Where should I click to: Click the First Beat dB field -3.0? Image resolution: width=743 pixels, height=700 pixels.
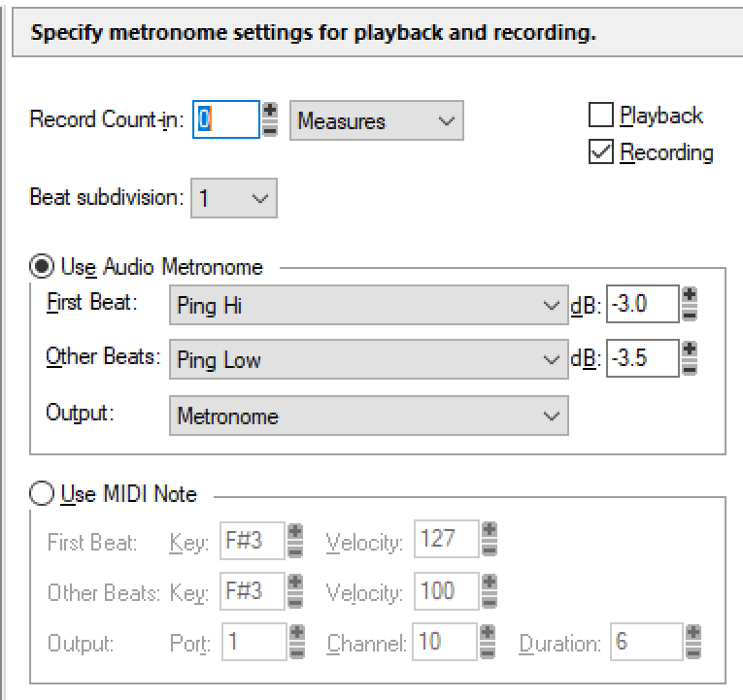pyautogui.click(x=643, y=304)
